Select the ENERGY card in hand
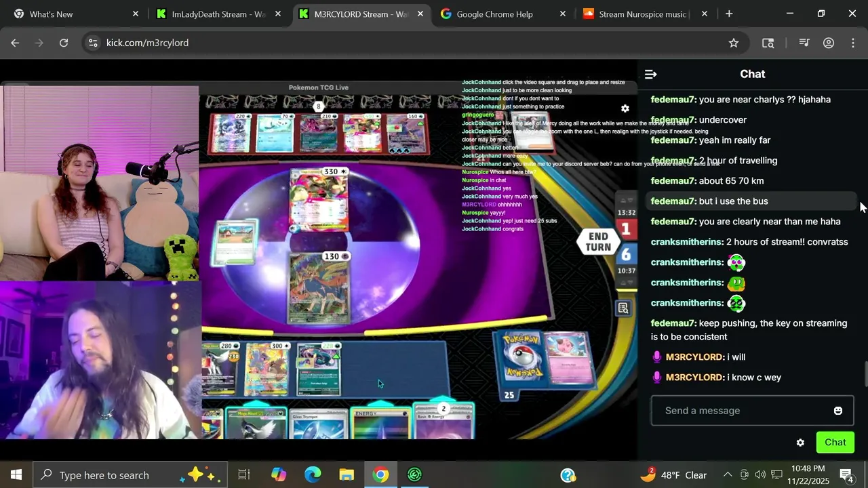The image size is (868, 488). pyautogui.click(x=381, y=424)
